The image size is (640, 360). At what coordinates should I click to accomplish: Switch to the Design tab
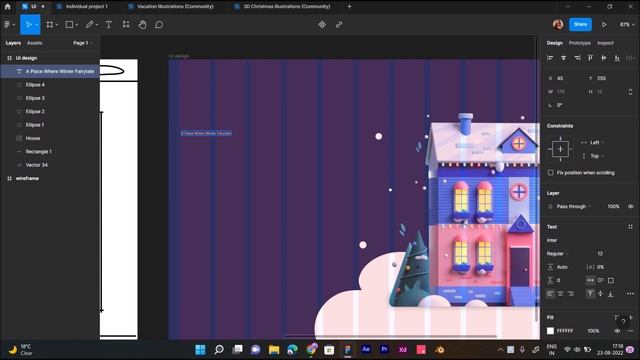(555, 43)
